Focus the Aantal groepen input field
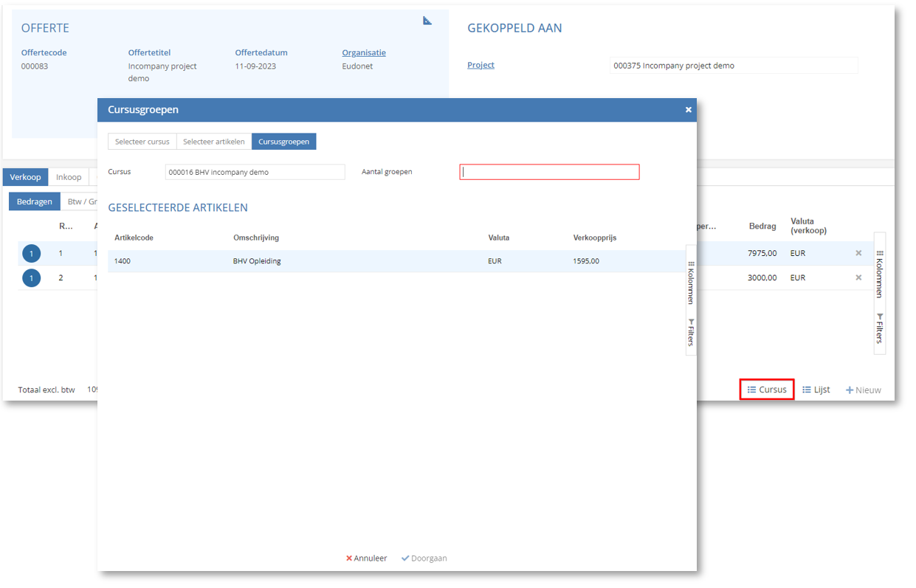This screenshot has width=916, height=588. 549,172
